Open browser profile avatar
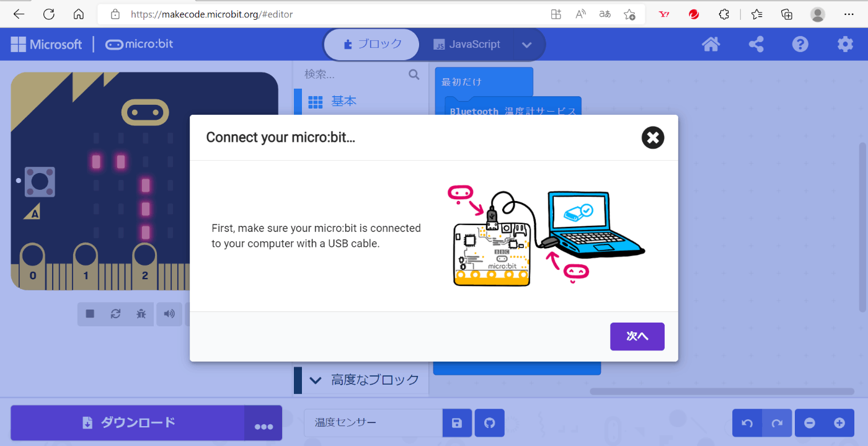868x446 pixels. (818, 14)
